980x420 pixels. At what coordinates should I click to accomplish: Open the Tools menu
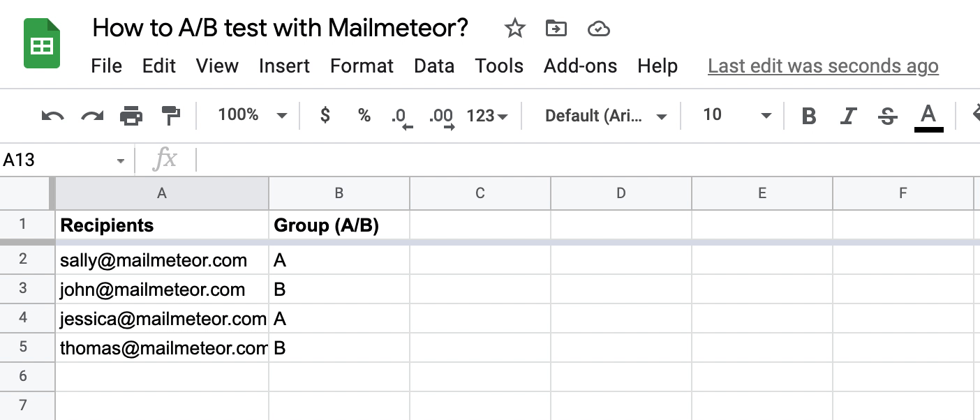pyautogui.click(x=499, y=66)
